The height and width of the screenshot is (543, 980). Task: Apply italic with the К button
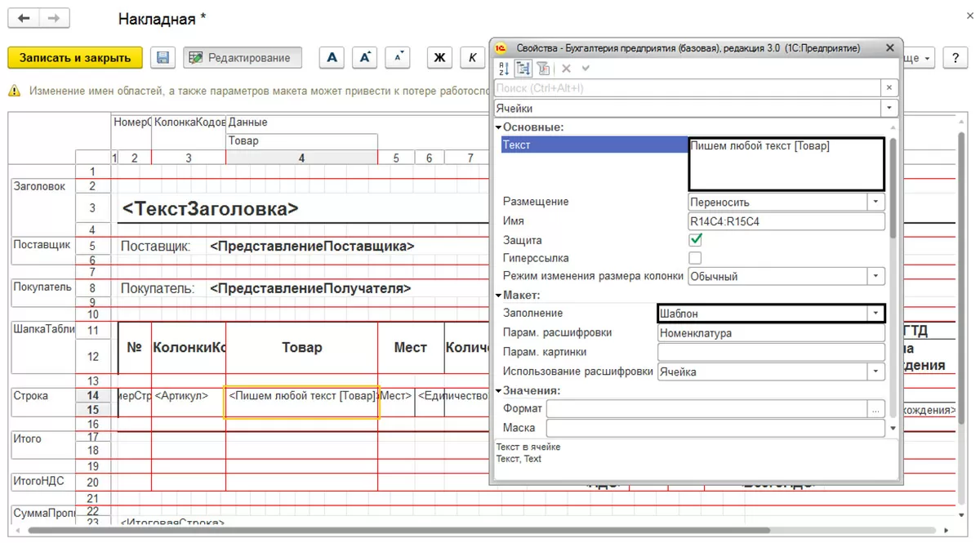(472, 58)
